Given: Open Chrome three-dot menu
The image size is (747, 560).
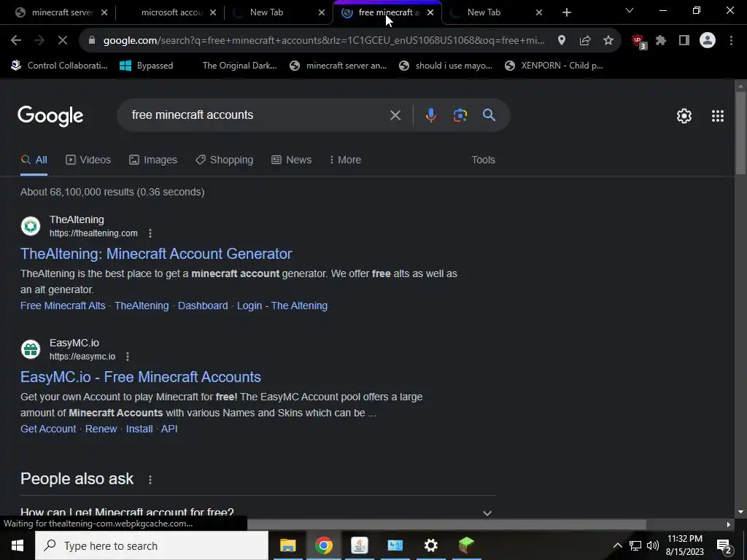Looking at the screenshot, I should pos(731,41).
